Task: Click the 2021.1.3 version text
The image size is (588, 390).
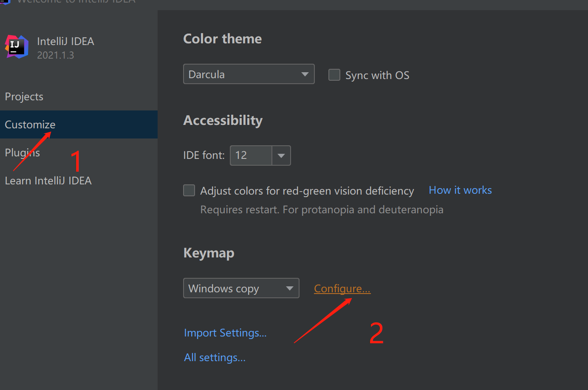Action: [x=55, y=55]
